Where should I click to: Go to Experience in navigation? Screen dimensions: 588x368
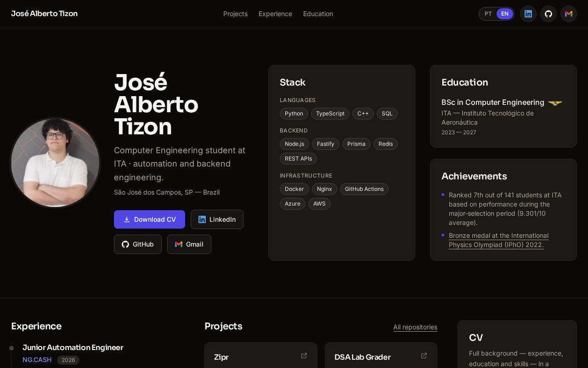tap(275, 14)
